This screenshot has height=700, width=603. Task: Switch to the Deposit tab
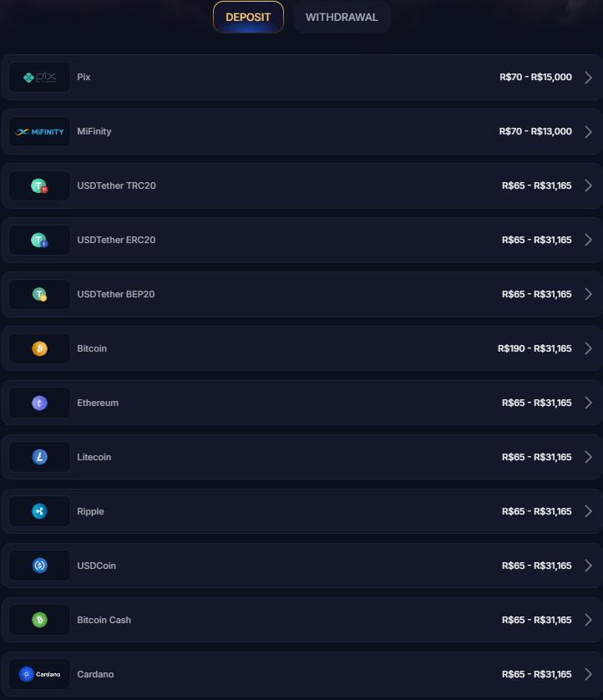(x=248, y=18)
